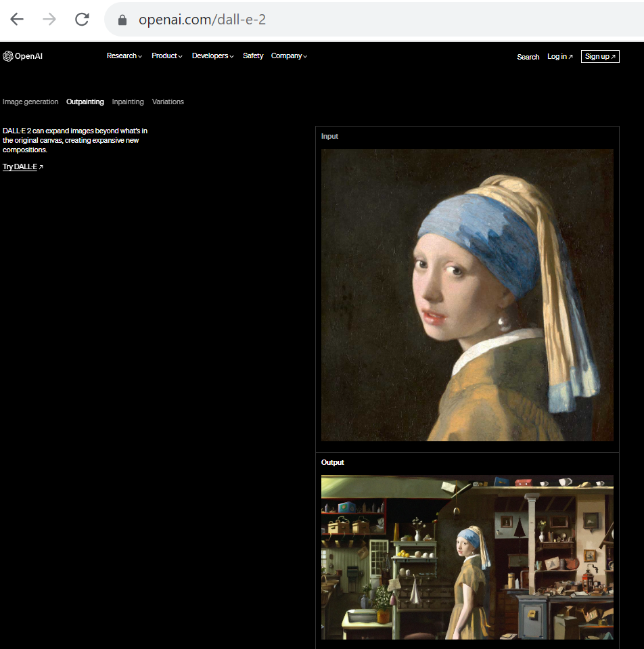Image resolution: width=644 pixels, height=649 pixels.
Task: Open the Variations tab
Action: 168,102
